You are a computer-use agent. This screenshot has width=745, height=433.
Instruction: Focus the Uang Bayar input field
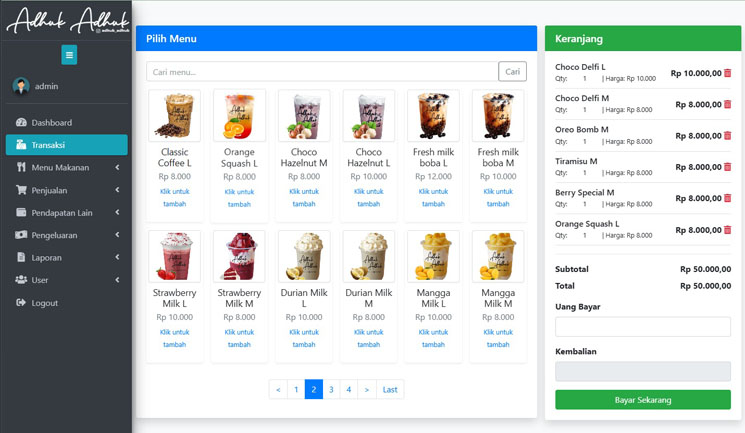642,327
